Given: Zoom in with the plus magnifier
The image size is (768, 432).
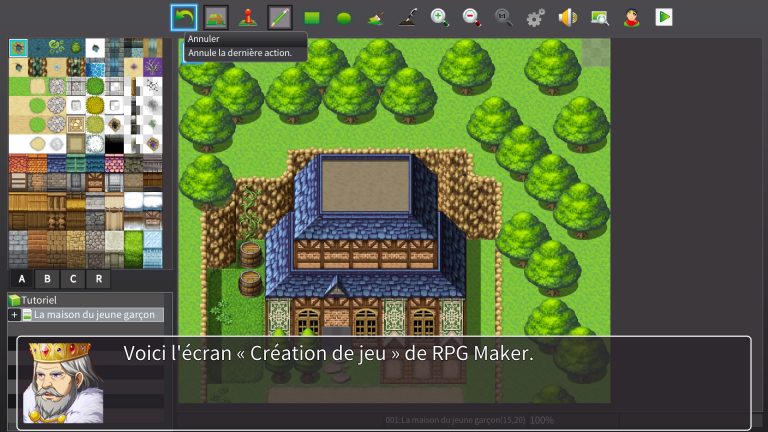Looking at the screenshot, I should point(439,18).
